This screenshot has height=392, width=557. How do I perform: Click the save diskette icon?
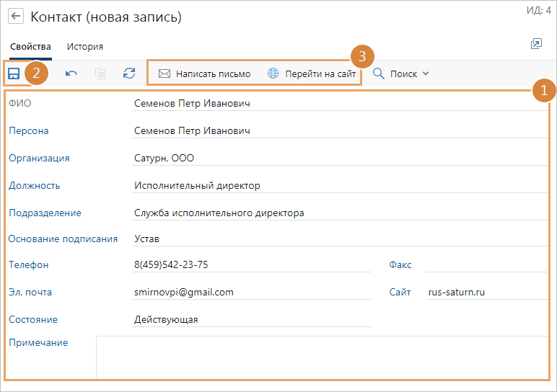(14, 73)
